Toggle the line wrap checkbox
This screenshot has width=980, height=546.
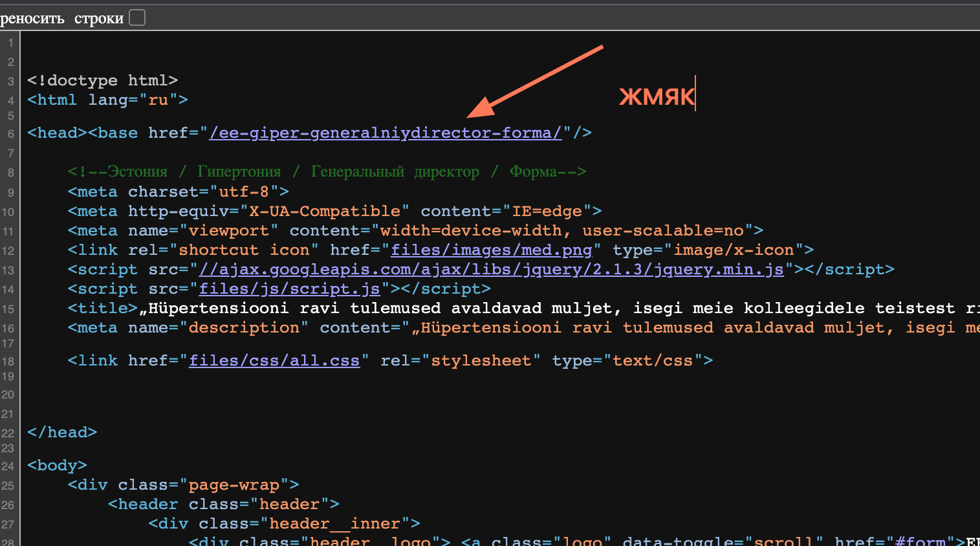137,17
